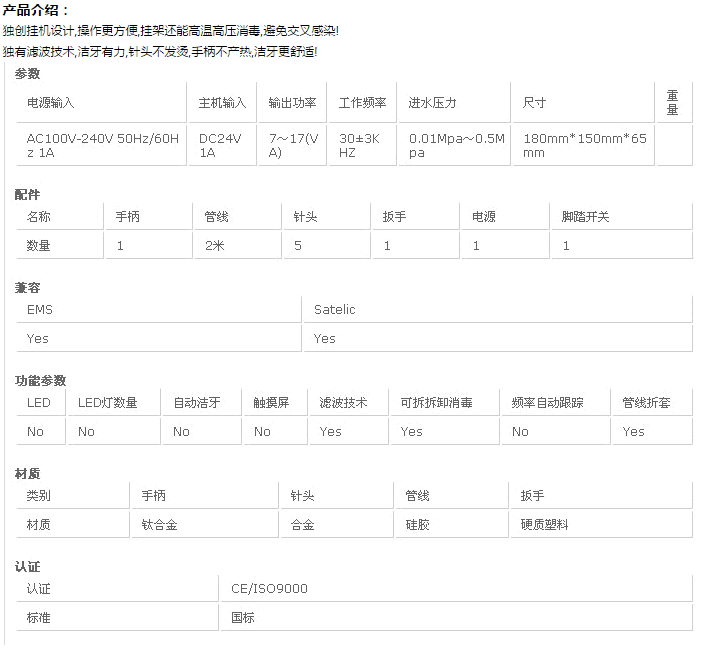
Task: Select the 180mm*150mm*65mm size value
Action: click(583, 145)
